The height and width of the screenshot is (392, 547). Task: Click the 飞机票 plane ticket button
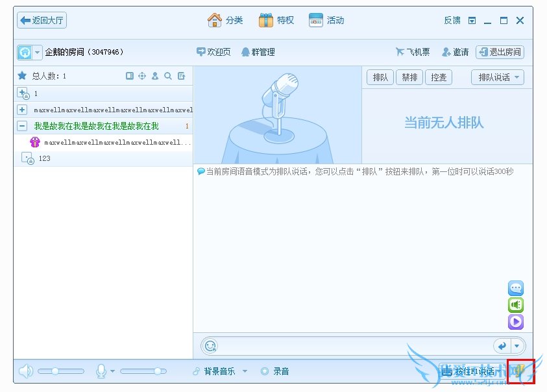[x=412, y=52]
